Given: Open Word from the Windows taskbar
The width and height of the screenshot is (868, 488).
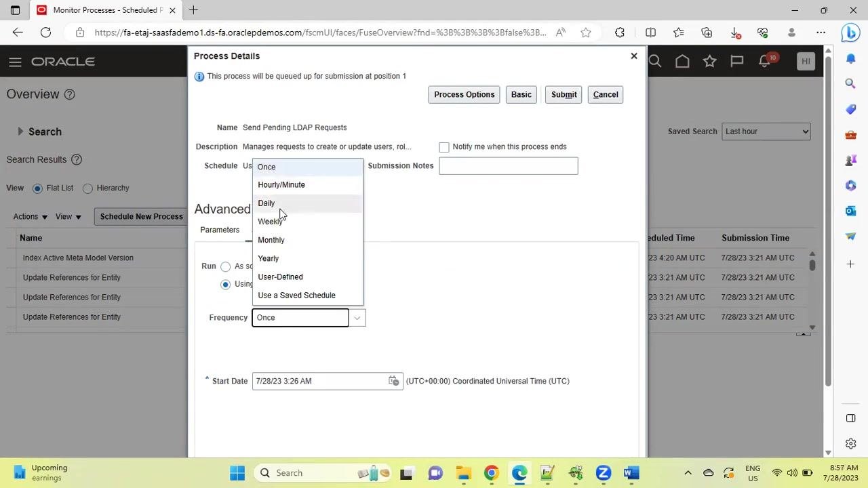Looking at the screenshot, I should (x=631, y=473).
